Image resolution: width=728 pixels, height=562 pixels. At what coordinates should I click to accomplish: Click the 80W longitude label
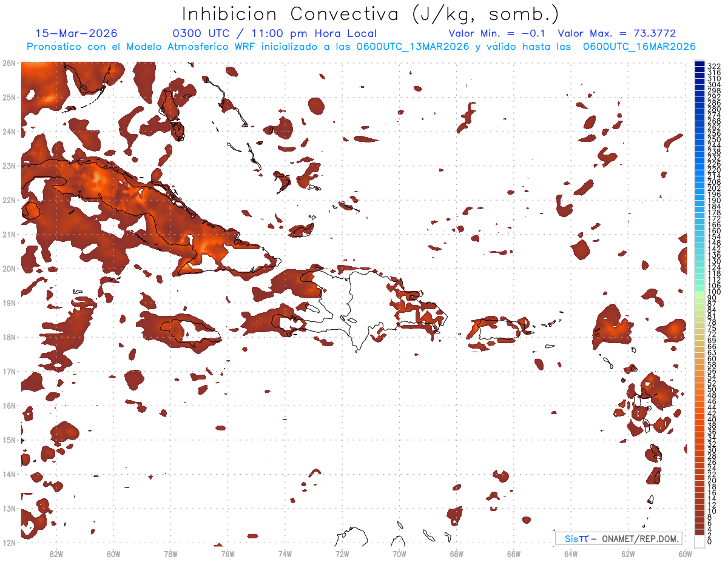point(113,553)
